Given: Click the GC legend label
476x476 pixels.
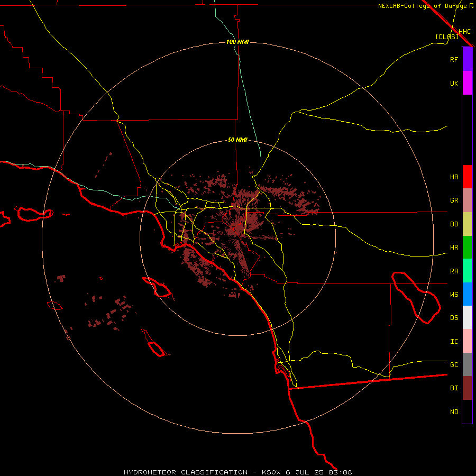Looking at the screenshot, I should pos(454,365).
